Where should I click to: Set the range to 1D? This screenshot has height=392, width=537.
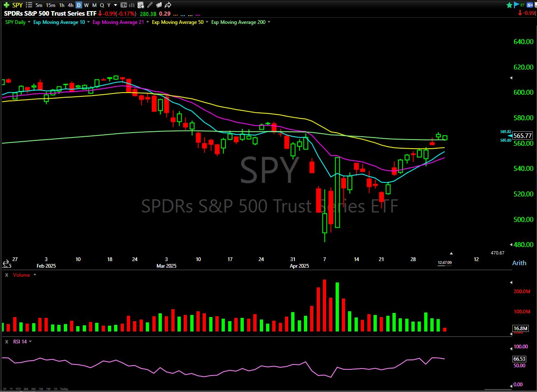coord(56,389)
